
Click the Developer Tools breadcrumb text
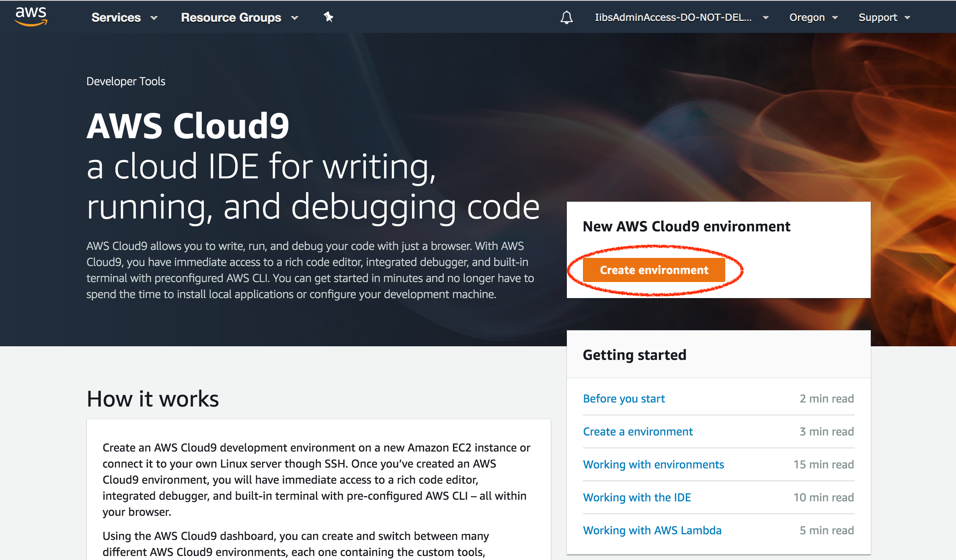(x=126, y=81)
